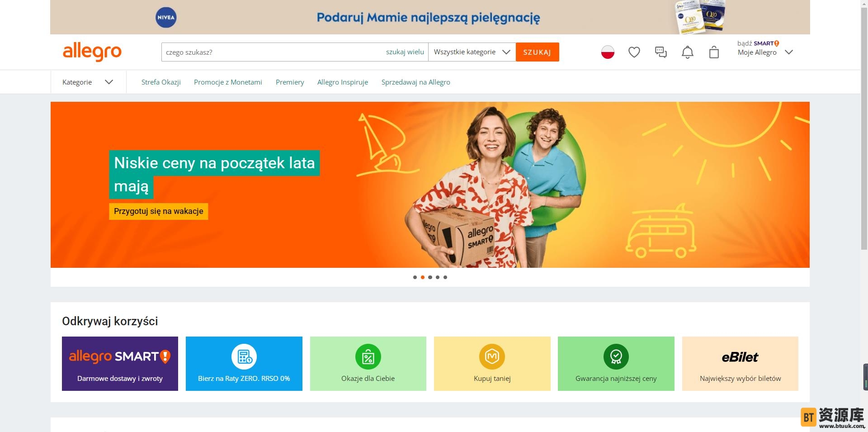
Task: Select the first carousel slide dot
Action: pos(415,277)
